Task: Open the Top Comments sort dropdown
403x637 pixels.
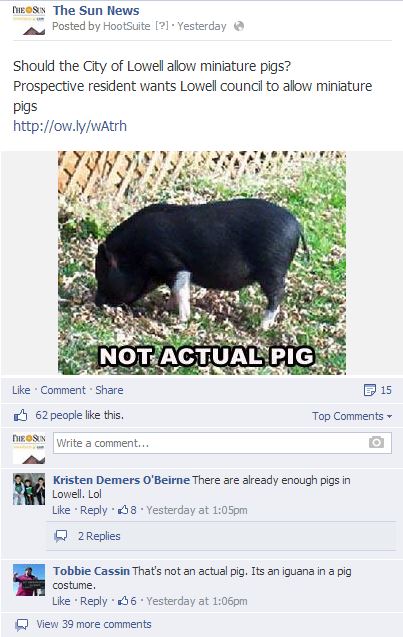Action: (352, 416)
